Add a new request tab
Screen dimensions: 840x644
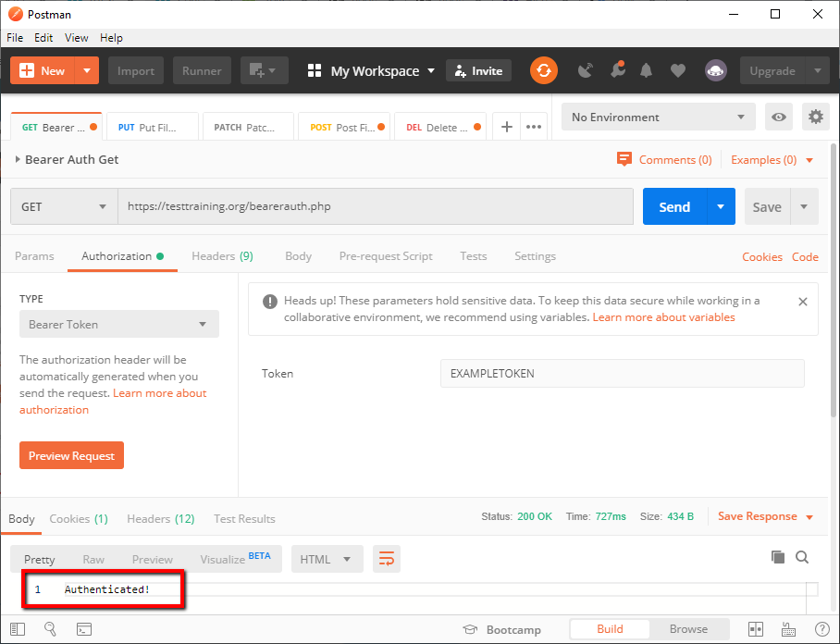point(506,127)
